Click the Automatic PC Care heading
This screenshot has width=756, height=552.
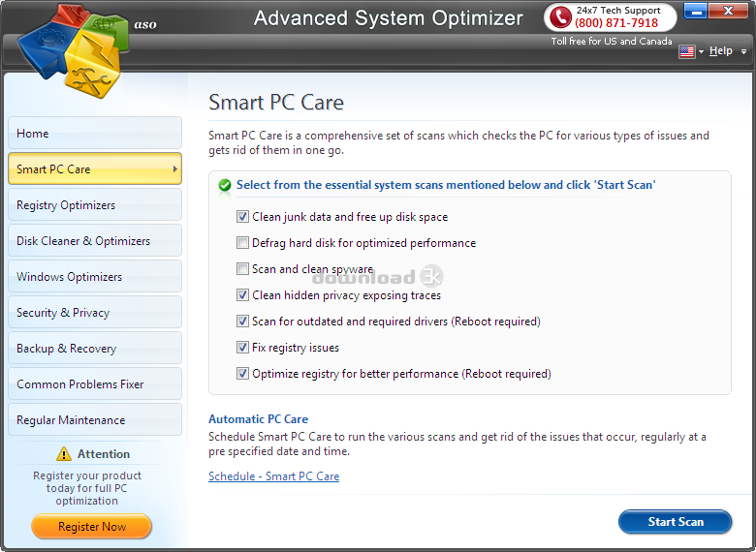[259, 419]
